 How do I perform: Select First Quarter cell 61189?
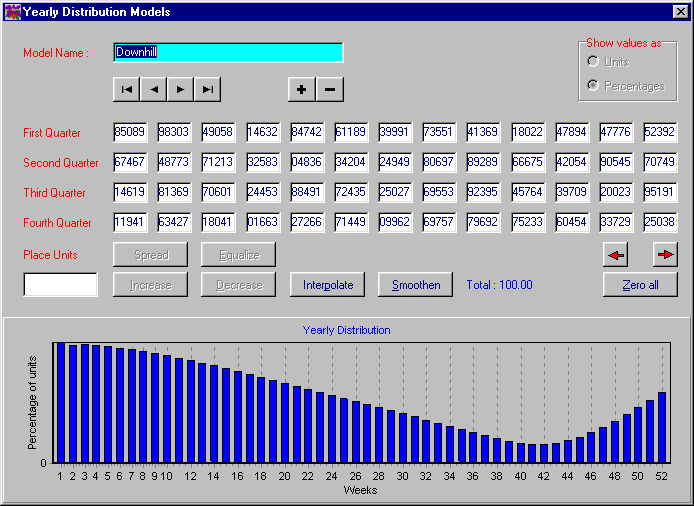pos(351,132)
